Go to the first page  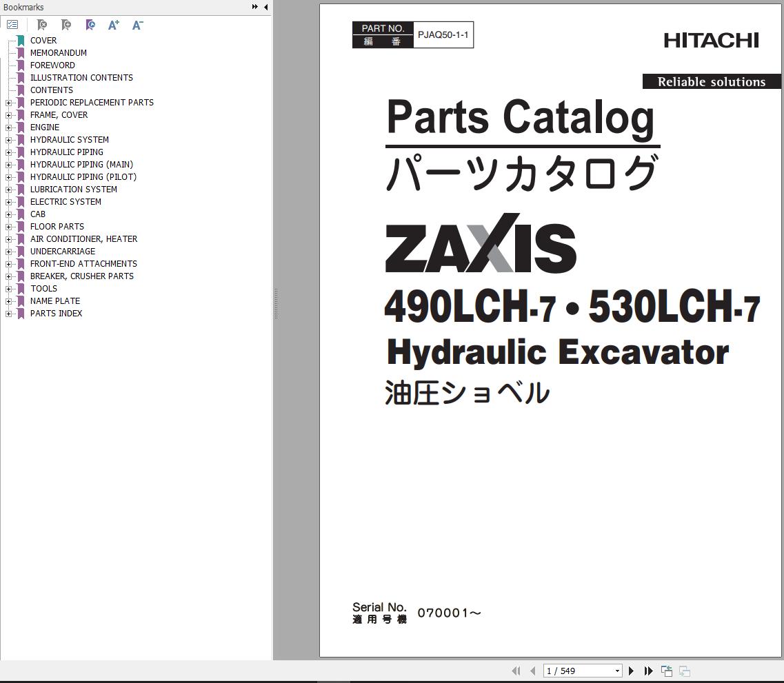(516, 671)
